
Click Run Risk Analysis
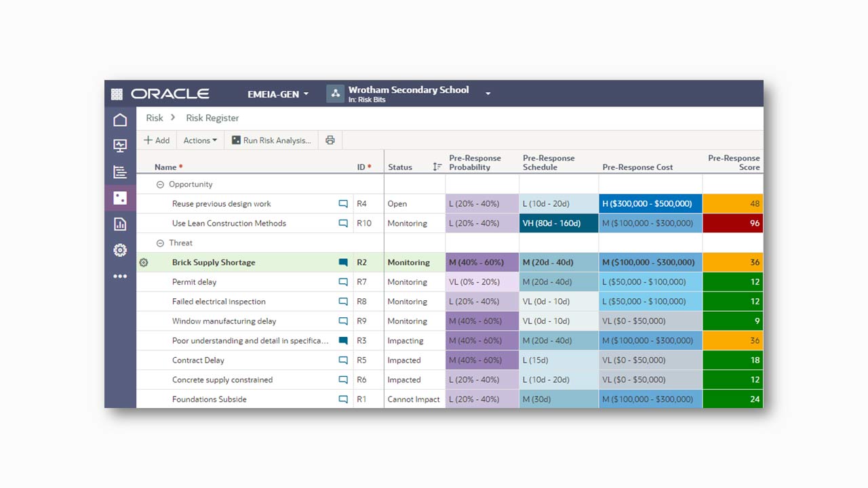tap(271, 140)
